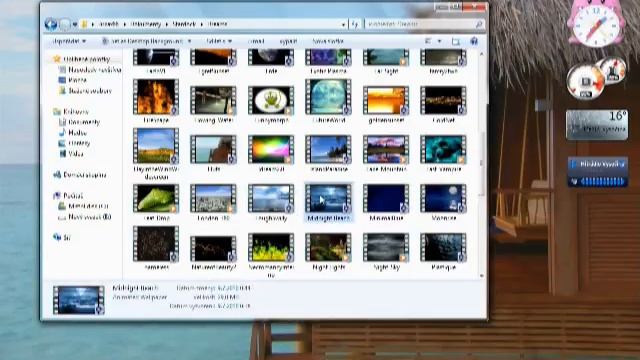This screenshot has height=360, width=640.
Task: Open the Obrázky (Pictures) library
Action: tap(74, 143)
